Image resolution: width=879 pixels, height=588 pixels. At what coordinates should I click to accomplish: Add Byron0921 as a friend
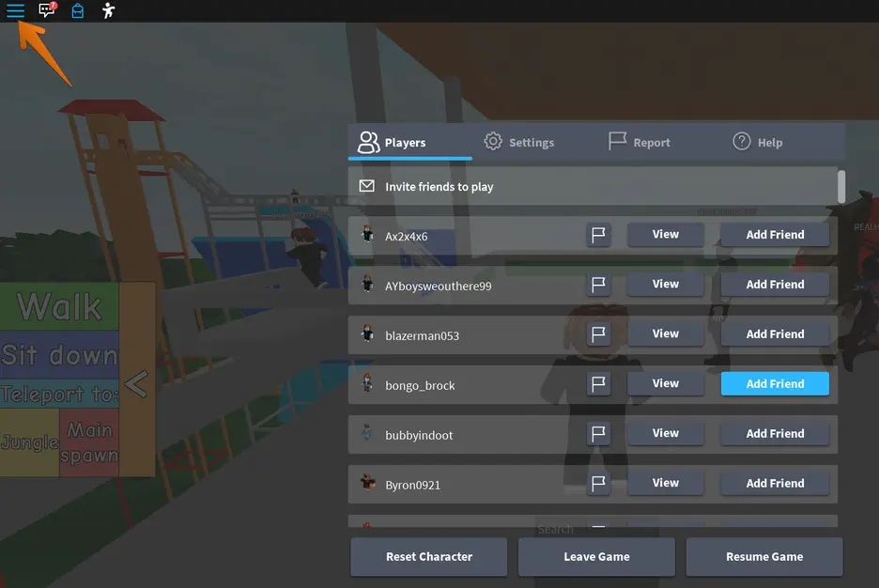pos(775,483)
